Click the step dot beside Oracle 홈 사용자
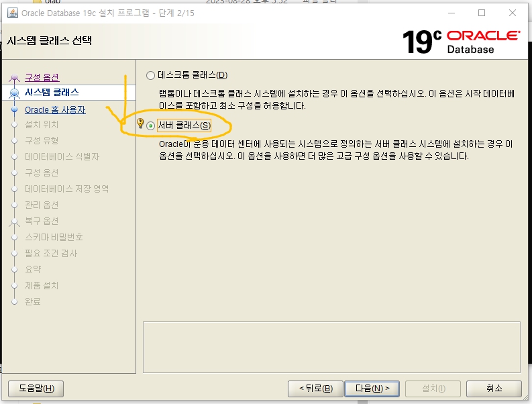The height and width of the screenshot is (404, 532). 14,109
